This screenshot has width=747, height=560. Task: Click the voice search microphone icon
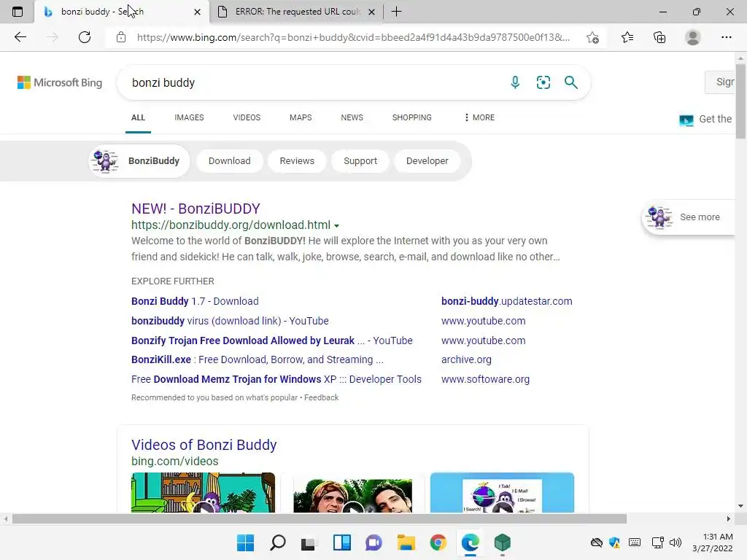click(515, 82)
